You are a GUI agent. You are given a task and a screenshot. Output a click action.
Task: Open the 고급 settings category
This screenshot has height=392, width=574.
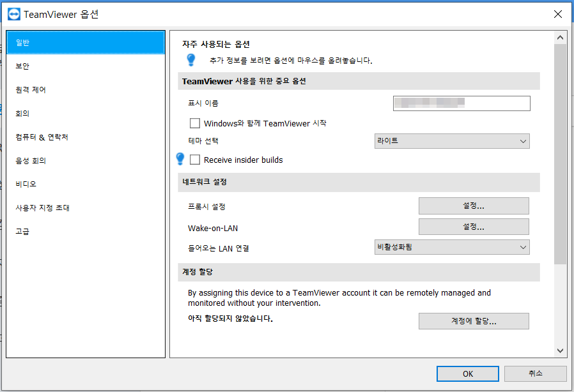point(86,231)
